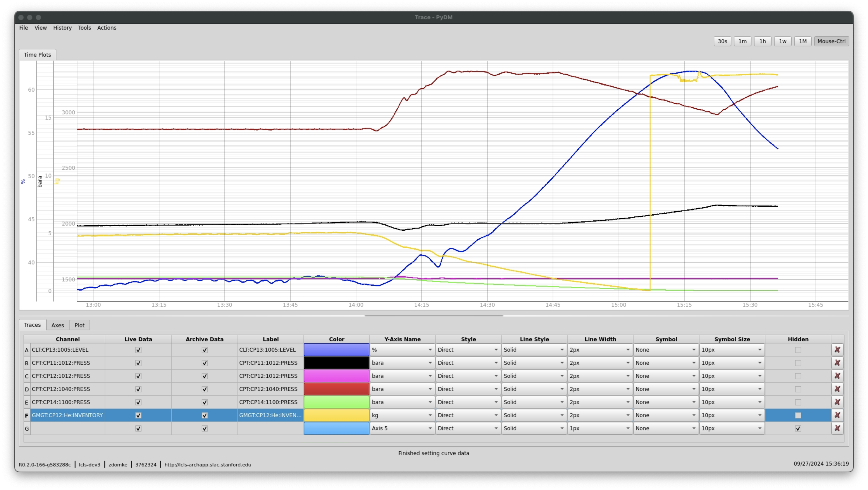Click row header letter D
Viewport: 868px width, 490px height.
point(27,389)
